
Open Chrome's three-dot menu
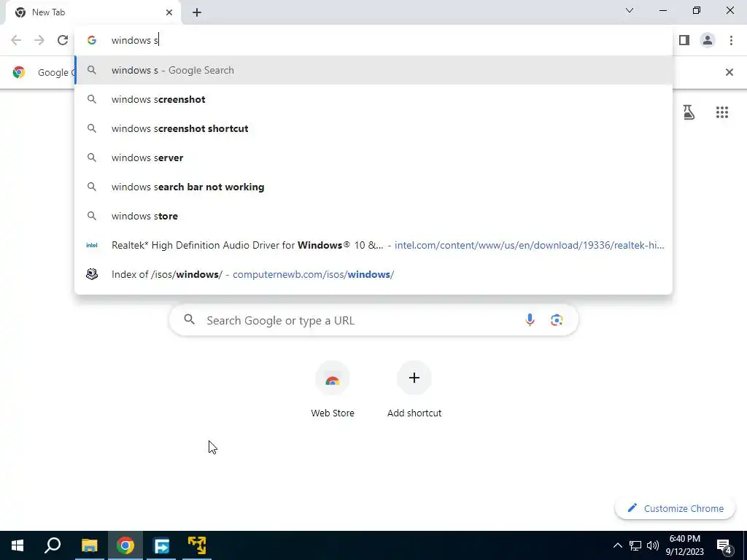[731, 40]
